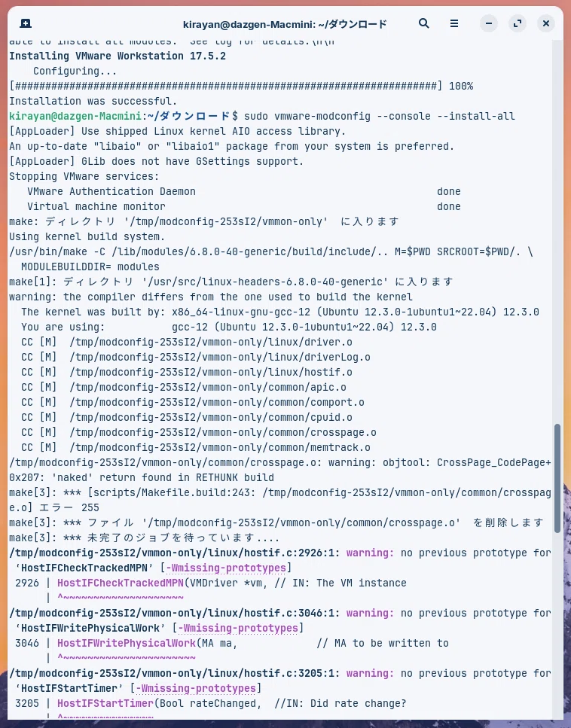Click the CC [M] common/comport.o line

[x=193, y=403]
